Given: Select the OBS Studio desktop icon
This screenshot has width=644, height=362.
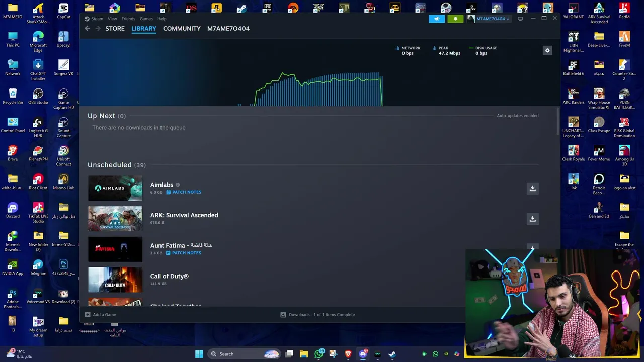Looking at the screenshot, I should coord(38,96).
